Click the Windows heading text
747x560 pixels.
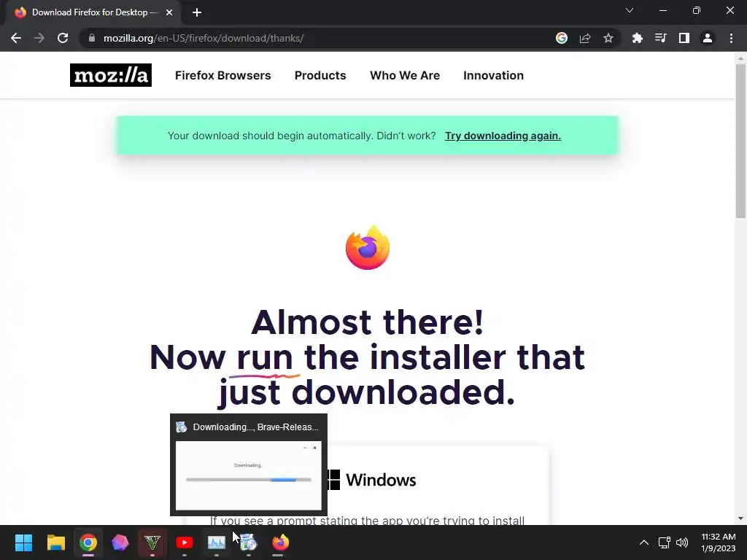tap(381, 480)
